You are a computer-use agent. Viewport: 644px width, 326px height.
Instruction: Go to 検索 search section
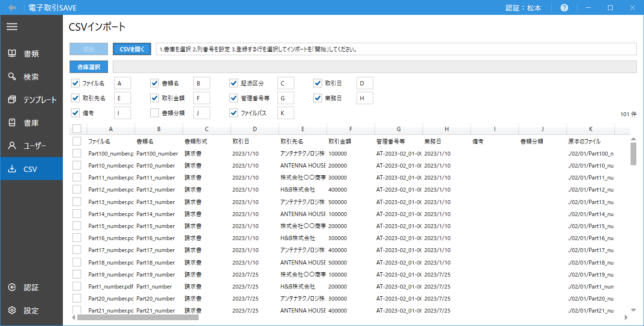31,77
